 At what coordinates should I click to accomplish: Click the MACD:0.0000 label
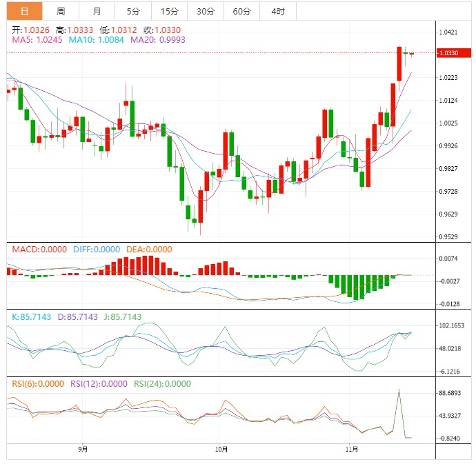click(x=39, y=250)
